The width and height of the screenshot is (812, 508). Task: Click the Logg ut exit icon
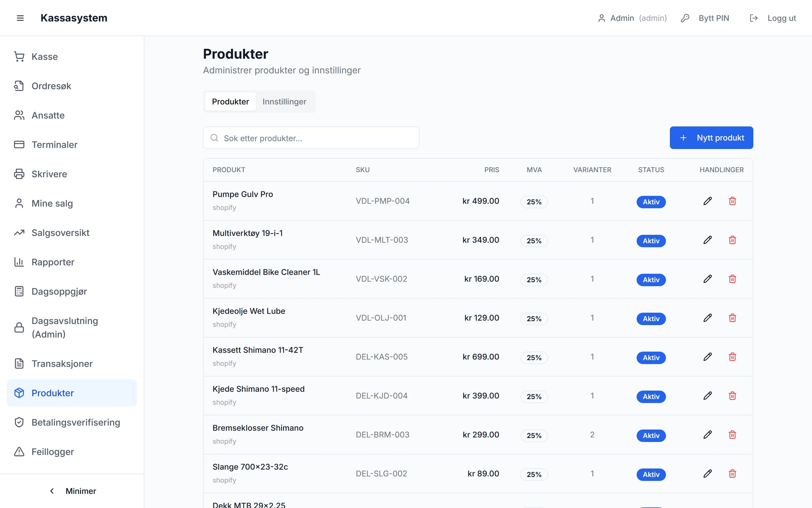coord(754,18)
